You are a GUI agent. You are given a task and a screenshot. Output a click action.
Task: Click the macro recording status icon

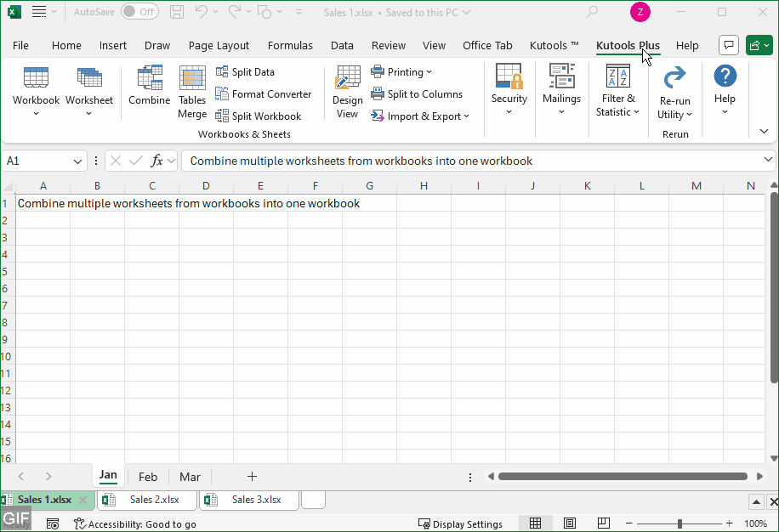tap(53, 524)
